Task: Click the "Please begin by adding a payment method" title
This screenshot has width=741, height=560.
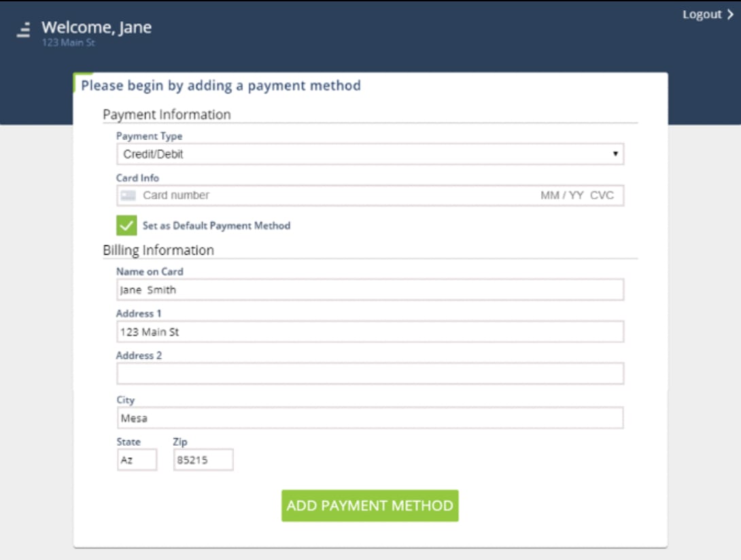Action: tap(221, 86)
